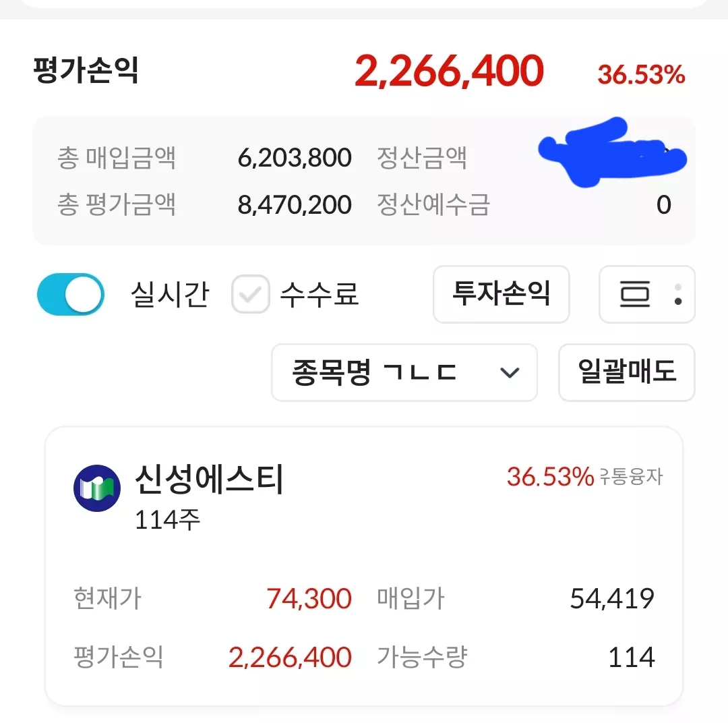Image resolution: width=728 pixels, height=723 pixels.
Task: Toggle the 실시간 real-time switch
Action: (71, 294)
